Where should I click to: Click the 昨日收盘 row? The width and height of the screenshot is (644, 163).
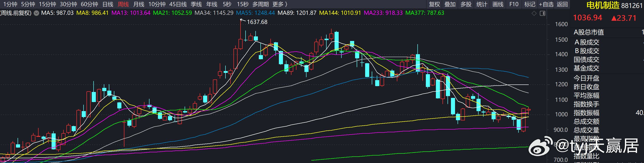[608, 87]
